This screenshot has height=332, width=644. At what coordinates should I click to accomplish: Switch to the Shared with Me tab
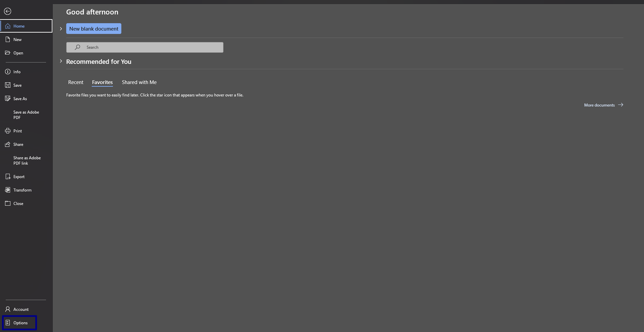coord(139,82)
